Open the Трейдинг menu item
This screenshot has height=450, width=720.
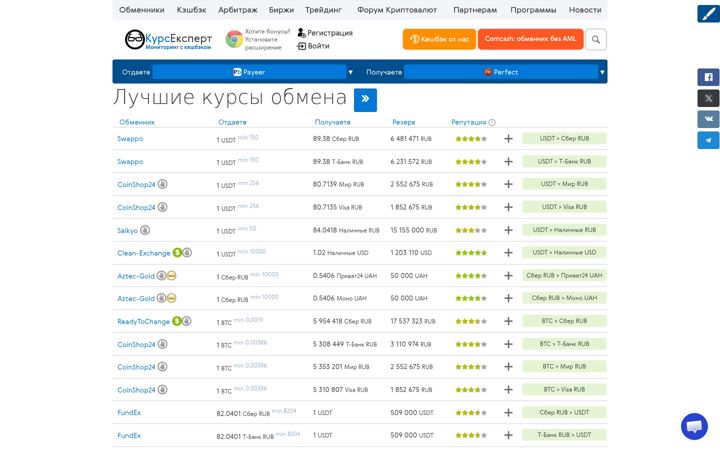pyautogui.click(x=323, y=10)
